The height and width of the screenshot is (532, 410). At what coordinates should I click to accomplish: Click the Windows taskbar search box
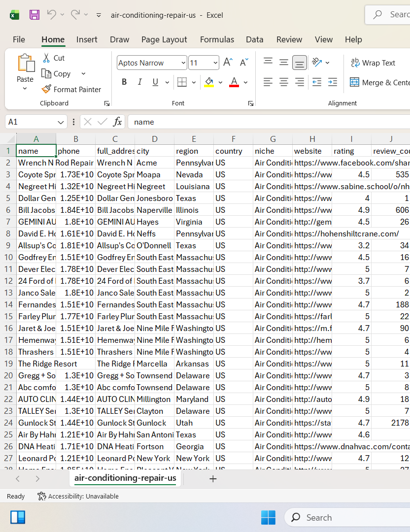pyautogui.click(x=347, y=518)
